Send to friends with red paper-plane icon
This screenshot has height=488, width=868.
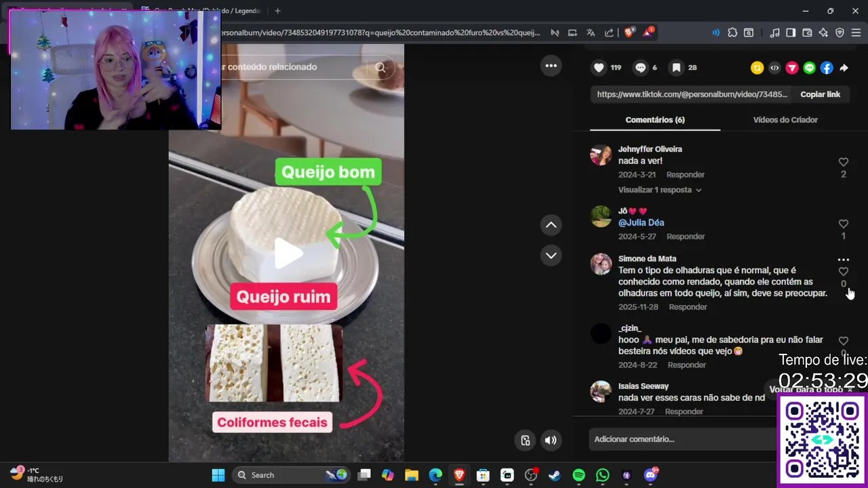tap(792, 68)
